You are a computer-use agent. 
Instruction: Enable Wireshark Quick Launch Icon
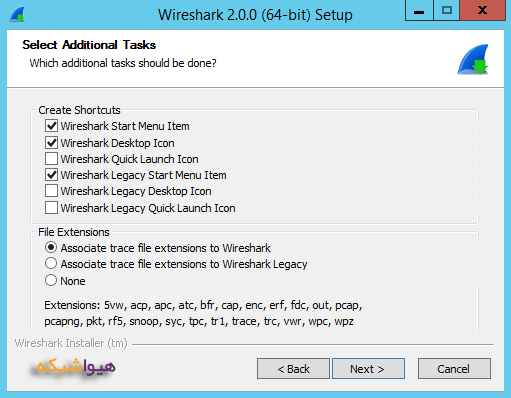[x=51, y=159]
